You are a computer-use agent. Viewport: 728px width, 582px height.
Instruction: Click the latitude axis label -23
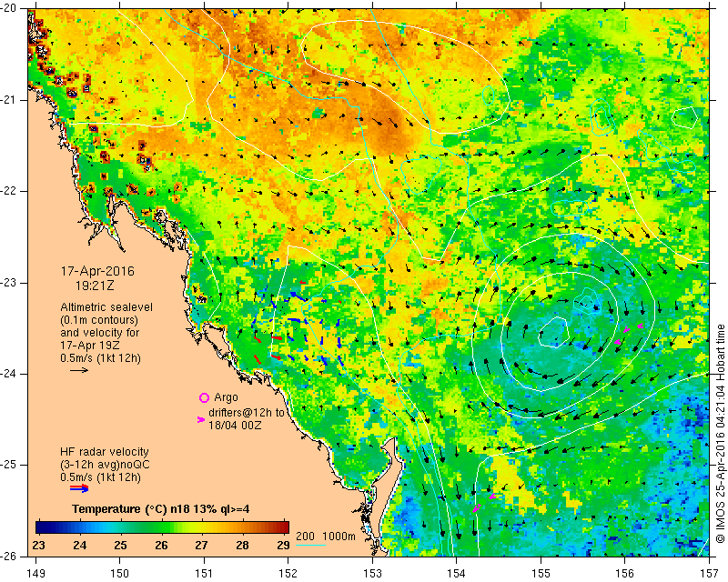point(10,283)
